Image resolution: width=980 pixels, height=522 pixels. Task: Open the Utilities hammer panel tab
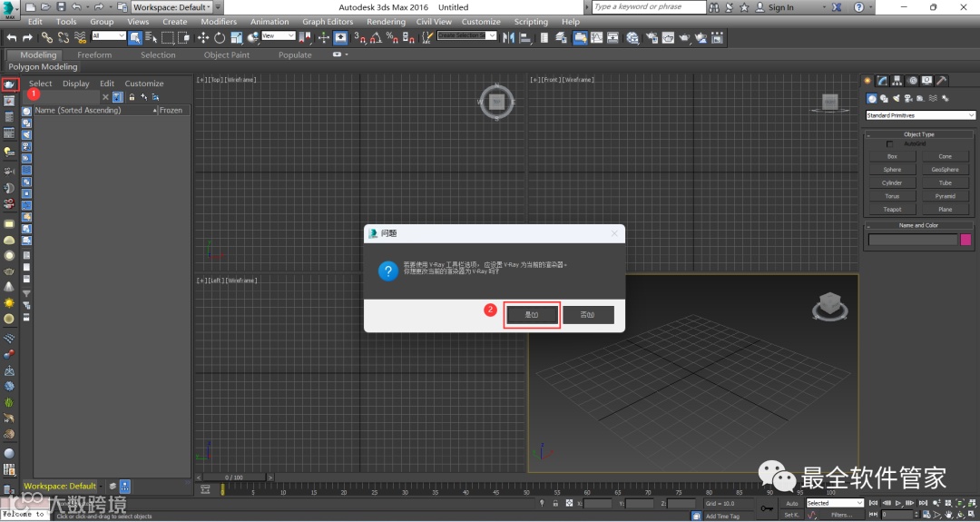coord(942,81)
